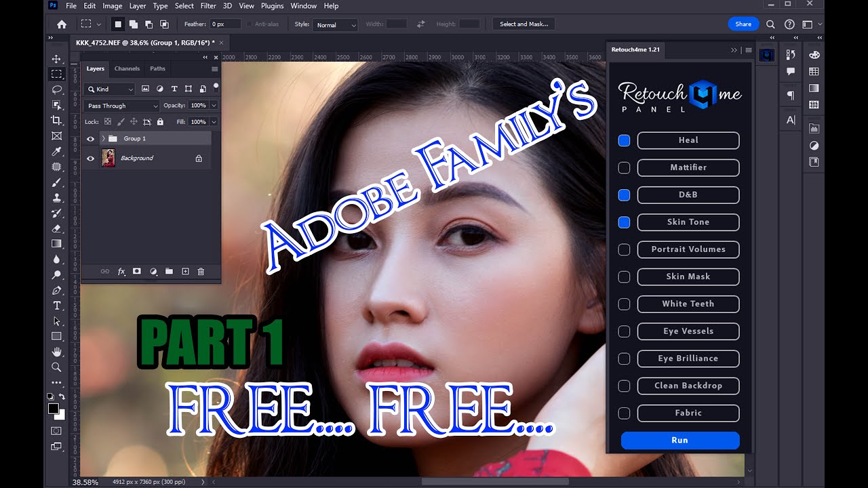Screen dimensions: 868x488
Task: Hide the Group 1 layer
Action: tap(90, 139)
